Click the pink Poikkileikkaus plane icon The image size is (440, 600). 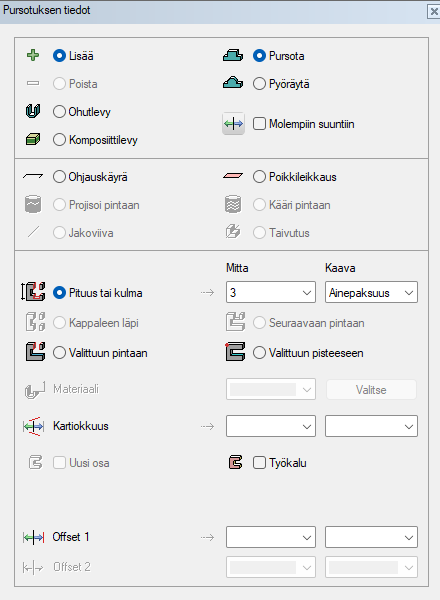click(233, 176)
